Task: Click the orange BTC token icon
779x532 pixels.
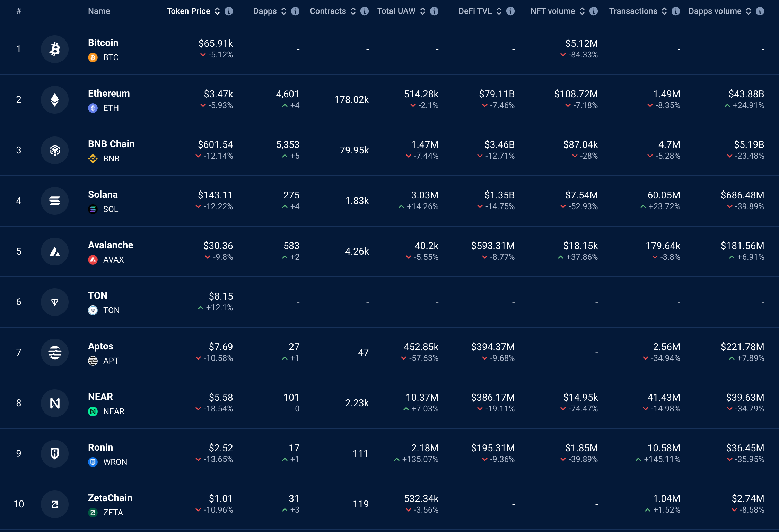Action: tap(93, 57)
